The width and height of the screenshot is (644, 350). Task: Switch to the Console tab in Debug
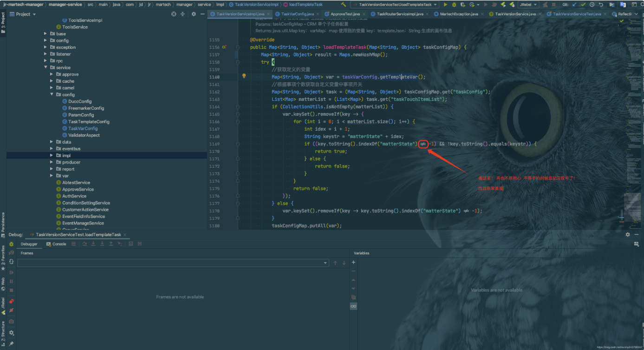(56, 244)
